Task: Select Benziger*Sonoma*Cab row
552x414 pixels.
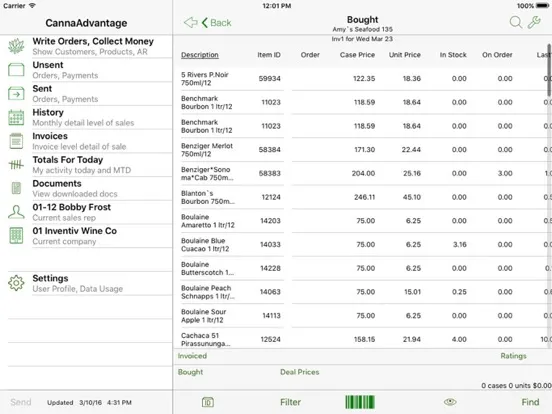Action: click(x=363, y=173)
